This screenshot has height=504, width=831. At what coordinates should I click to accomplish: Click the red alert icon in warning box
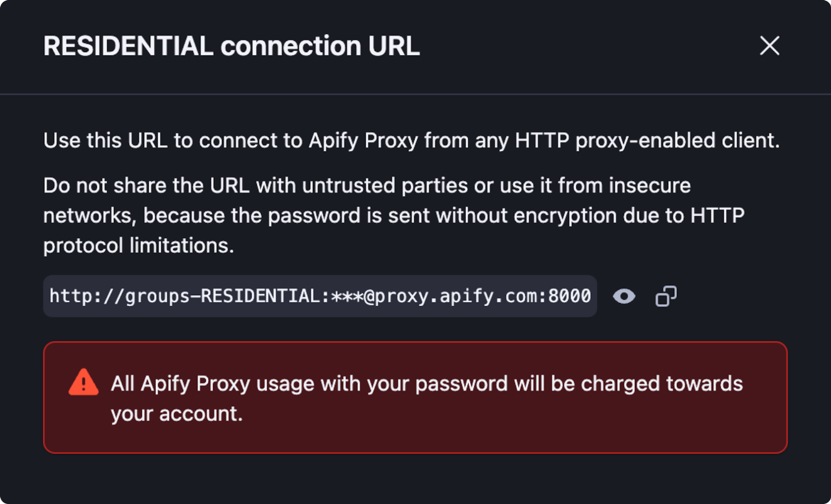[84, 383]
